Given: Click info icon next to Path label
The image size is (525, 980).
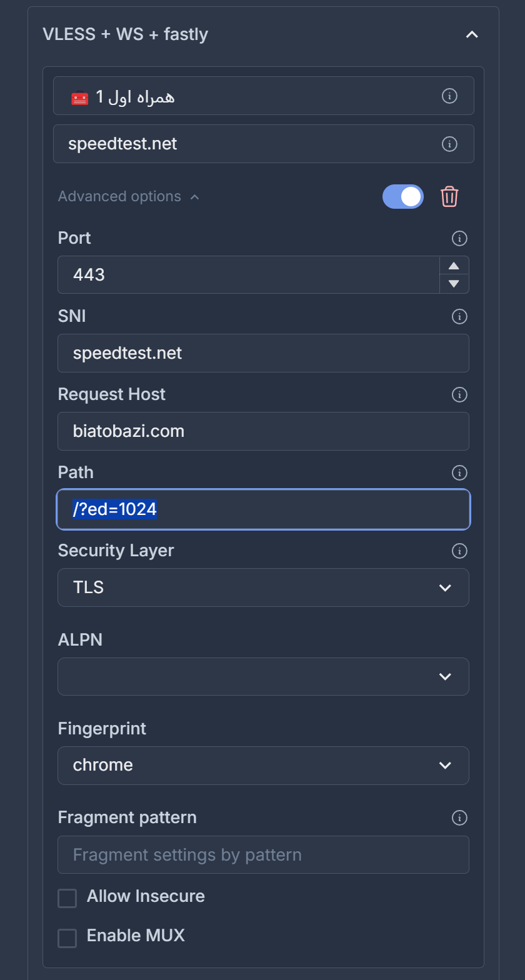Looking at the screenshot, I should pos(459,472).
